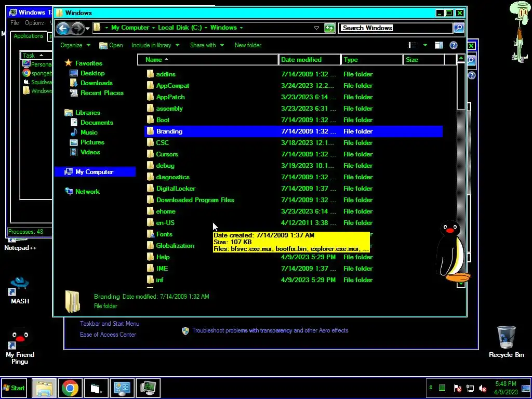The width and height of the screenshot is (532, 399).
Task: Open the Ease of Access Center link
Action: click(108, 335)
